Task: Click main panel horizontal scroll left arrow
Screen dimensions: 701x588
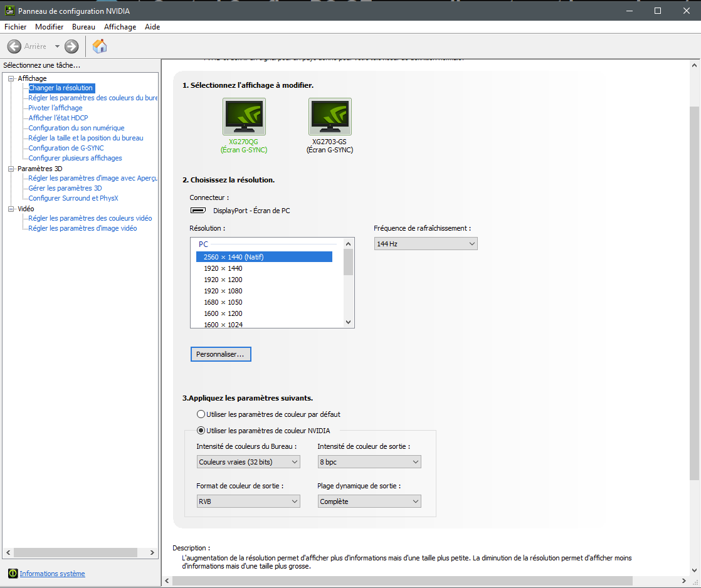Action: 167,581
